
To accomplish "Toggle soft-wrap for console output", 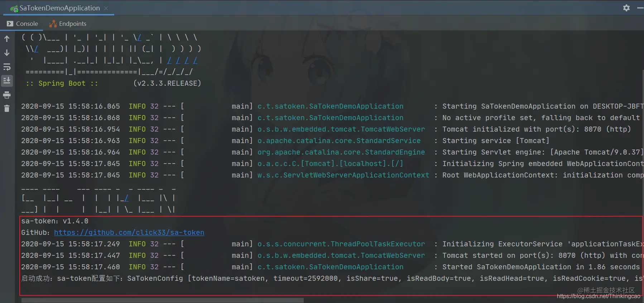I will (7, 67).
